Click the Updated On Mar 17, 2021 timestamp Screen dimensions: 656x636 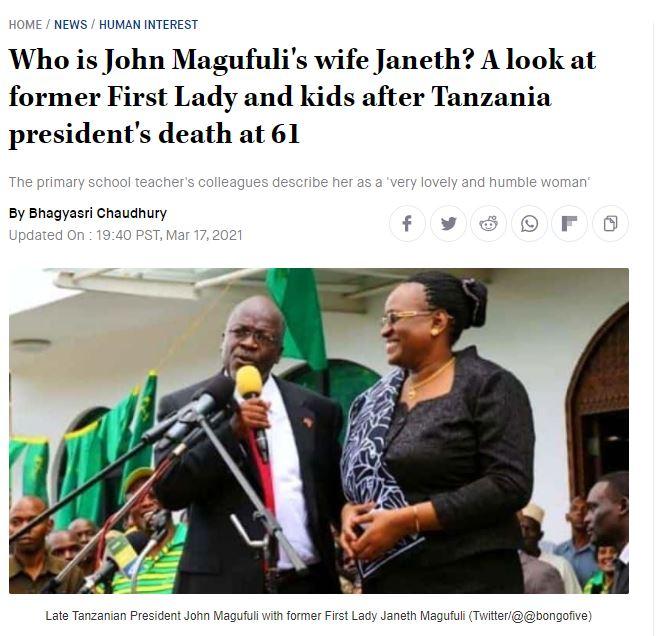pyautogui.click(x=126, y=235)
